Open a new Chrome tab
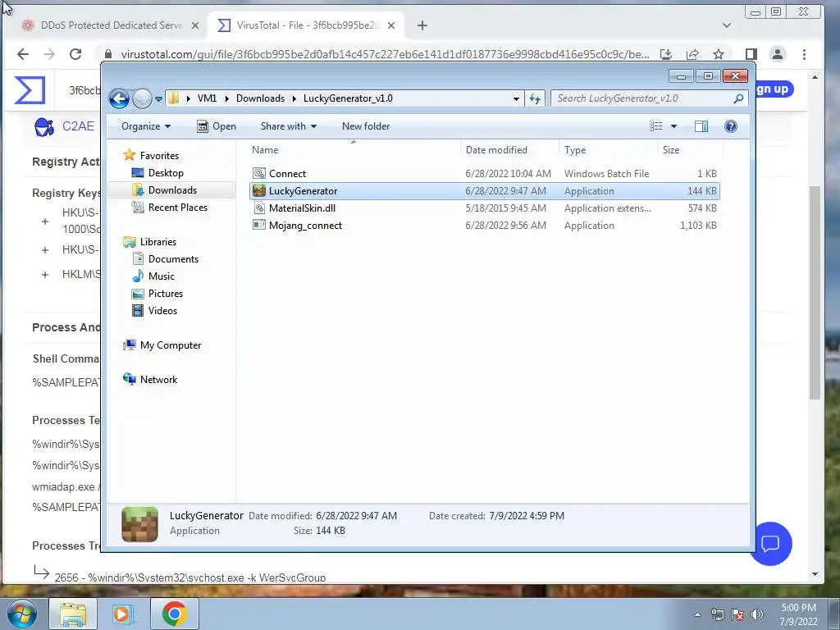 pos(422,25)
